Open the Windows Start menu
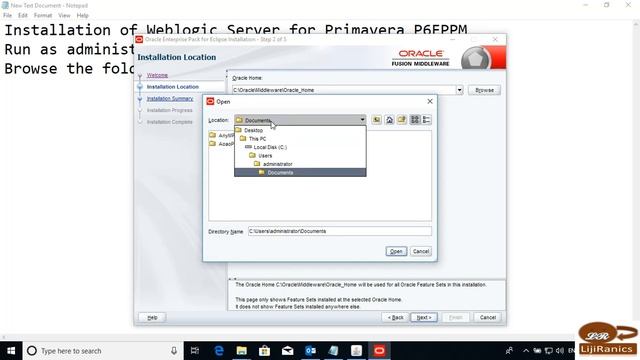 [x=11, y=351]
